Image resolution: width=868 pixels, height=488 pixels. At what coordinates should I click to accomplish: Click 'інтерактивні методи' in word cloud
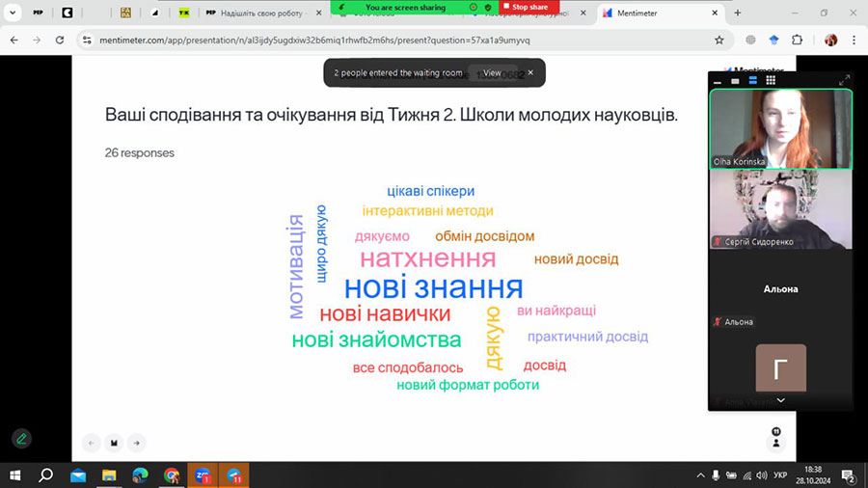coord(428,211)
